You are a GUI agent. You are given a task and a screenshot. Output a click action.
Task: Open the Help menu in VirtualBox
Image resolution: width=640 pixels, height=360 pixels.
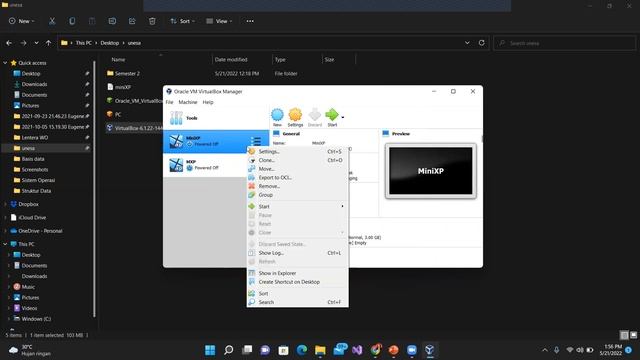click(x=208, y=102)
